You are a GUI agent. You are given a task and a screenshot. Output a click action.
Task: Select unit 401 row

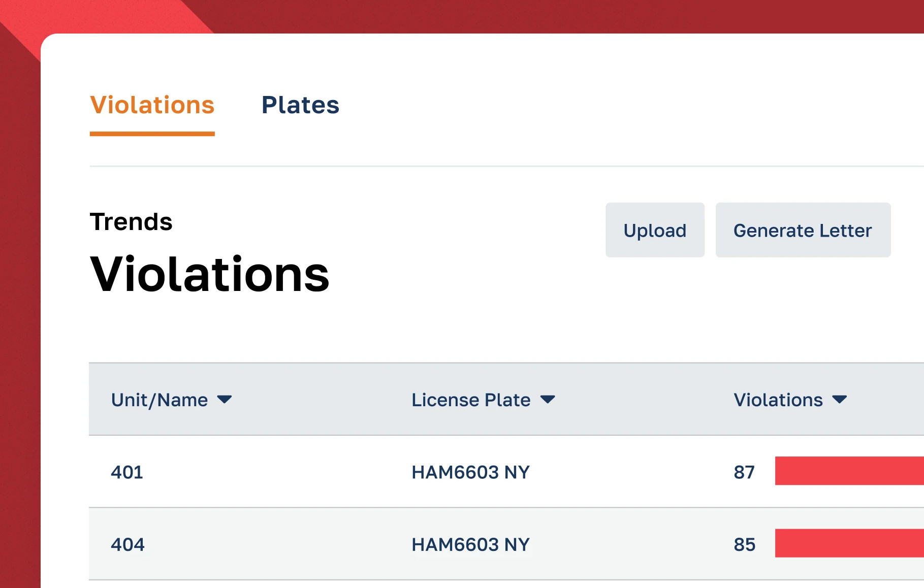click(x=127, y=472)
